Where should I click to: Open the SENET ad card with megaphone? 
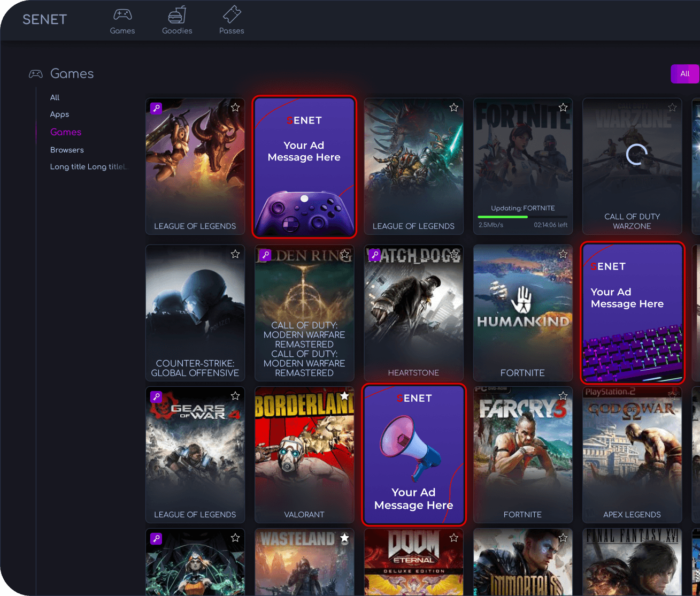coord(414,455)
